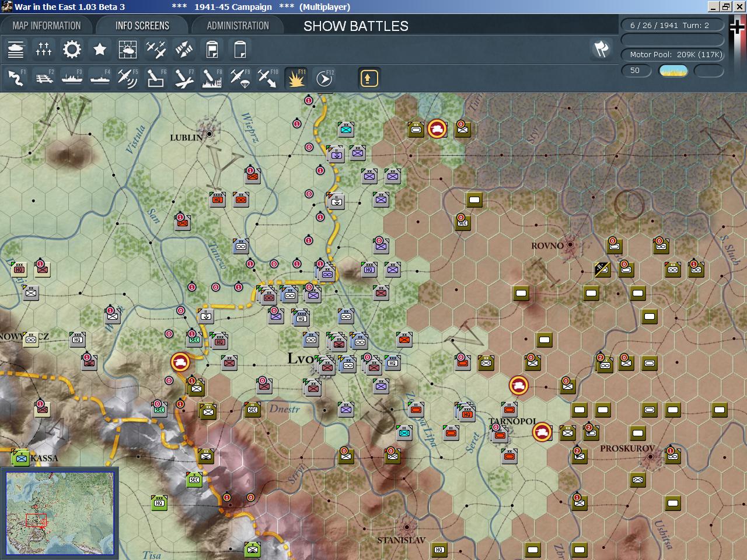The width and height of the screenshot is (747, 560).
Task: Toggle F11 show battles mode
Action: click(296, 78)
